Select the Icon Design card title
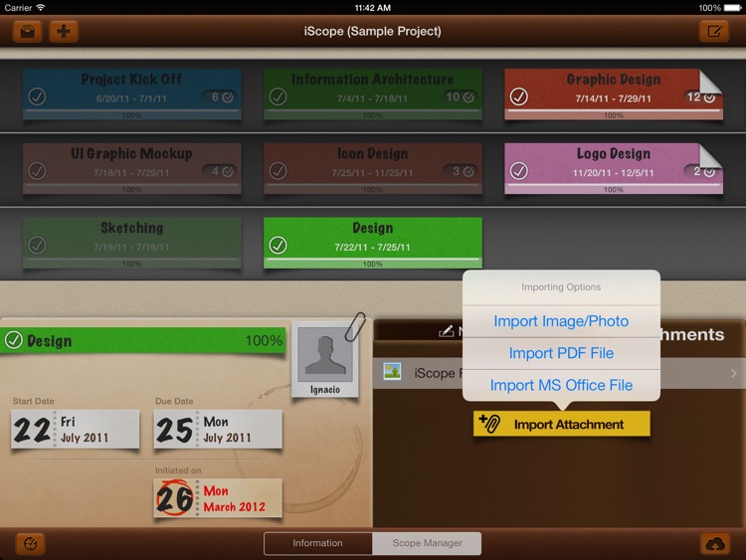 click(x=373, y=153)
